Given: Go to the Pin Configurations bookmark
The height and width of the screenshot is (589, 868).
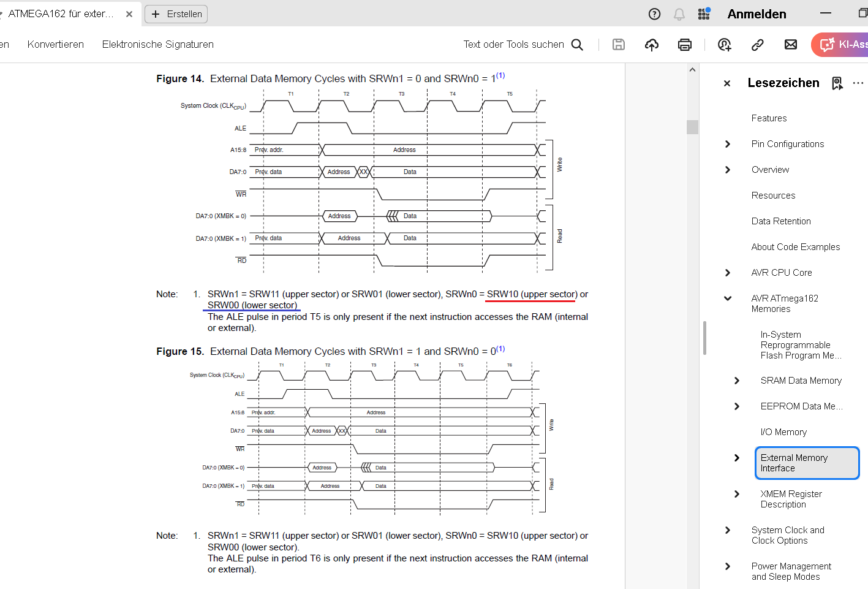Looking at the screenshot, I should pyautogui.click(x=788, y=144).
